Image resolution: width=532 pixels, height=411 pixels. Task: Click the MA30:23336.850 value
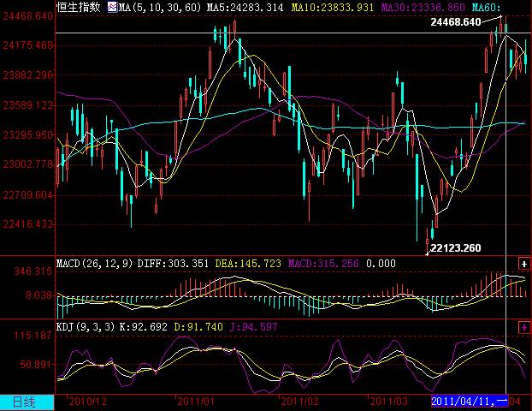point(423,7)
